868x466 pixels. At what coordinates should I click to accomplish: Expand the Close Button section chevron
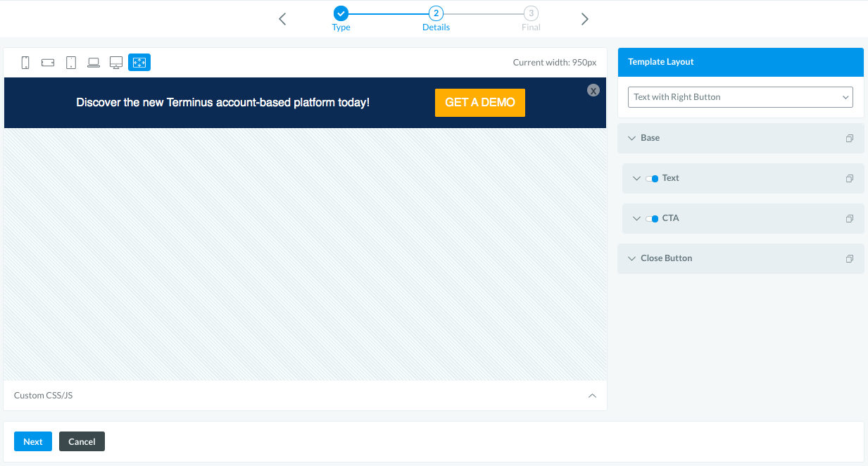631,258
